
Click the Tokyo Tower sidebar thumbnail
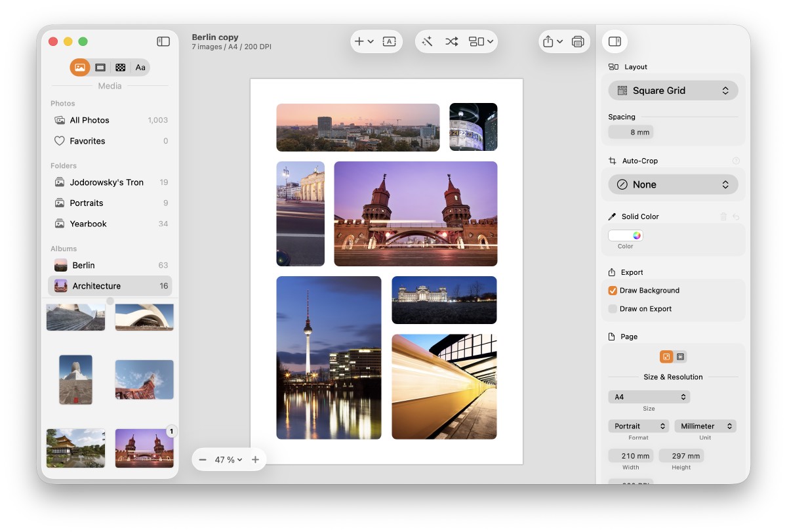(x=144, y=380)
